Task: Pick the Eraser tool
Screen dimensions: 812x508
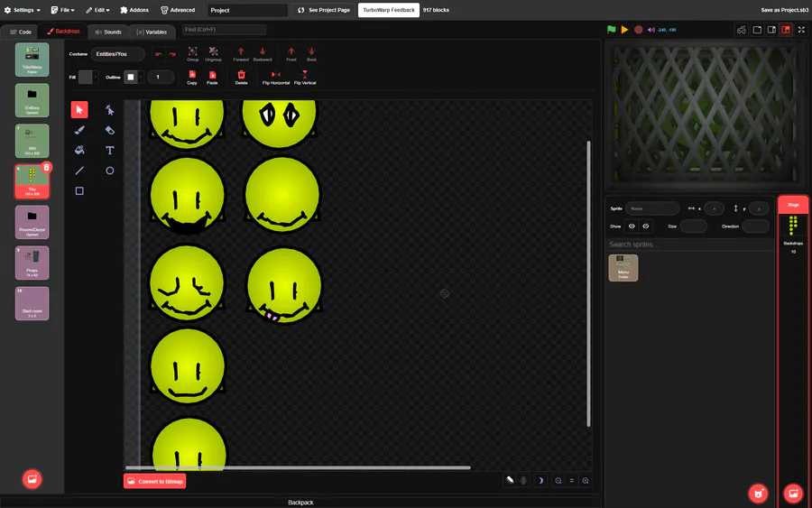Action: point(110,130)
